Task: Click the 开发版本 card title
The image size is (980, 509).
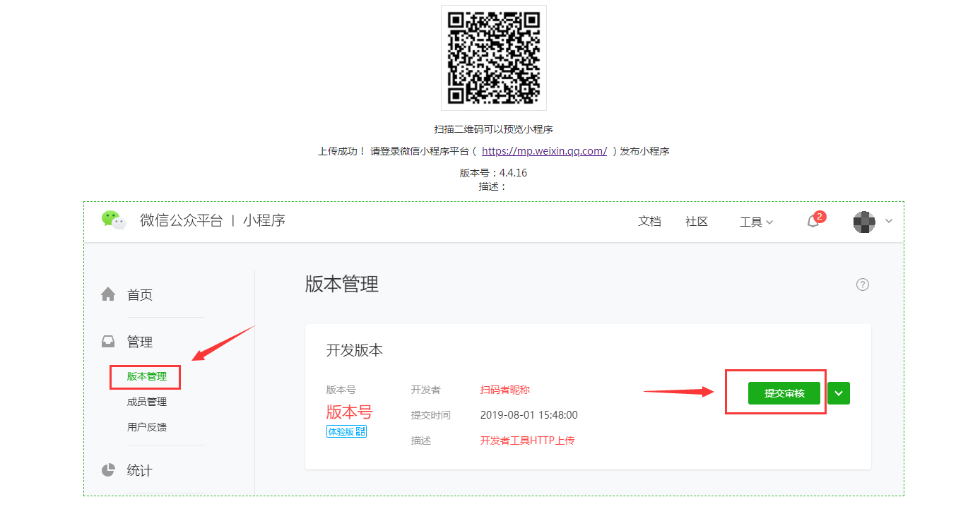Action: pyautogui.click(x=355, y=350)
